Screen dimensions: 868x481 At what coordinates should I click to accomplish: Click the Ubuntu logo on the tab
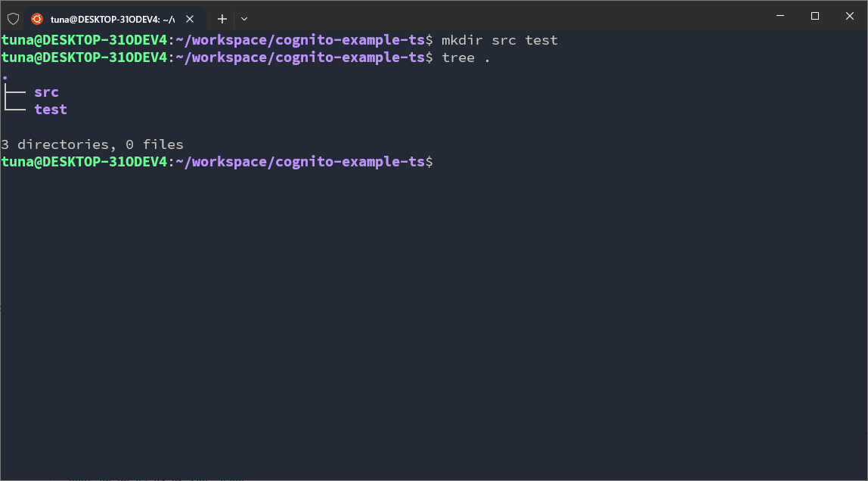click(37, 19)
